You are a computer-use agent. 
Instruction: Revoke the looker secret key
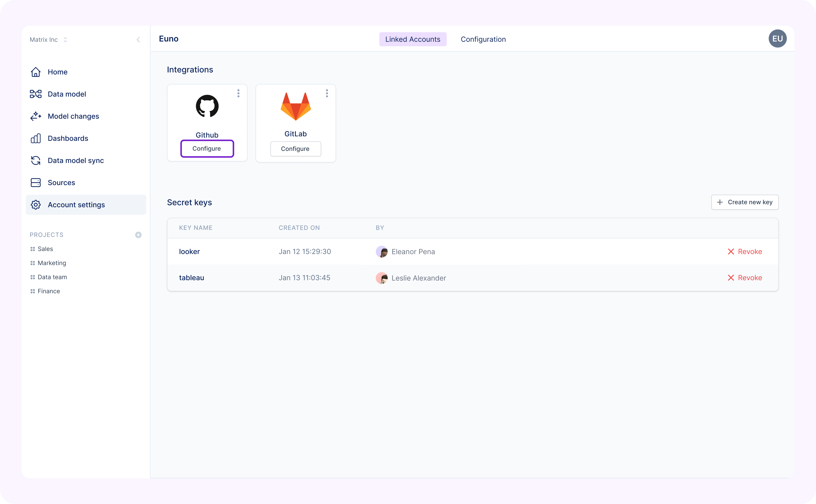pyautogui.click(x=745, y=252)
